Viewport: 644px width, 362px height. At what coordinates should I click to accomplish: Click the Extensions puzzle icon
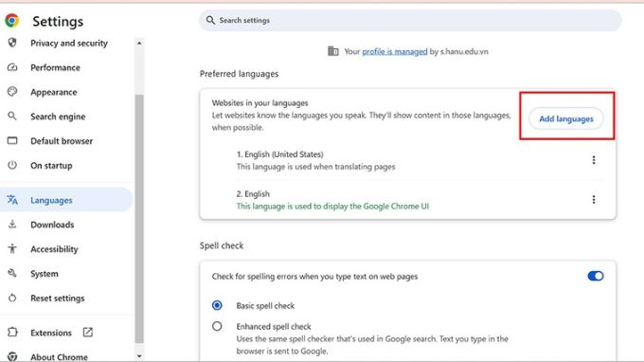[x=12, y=332]
